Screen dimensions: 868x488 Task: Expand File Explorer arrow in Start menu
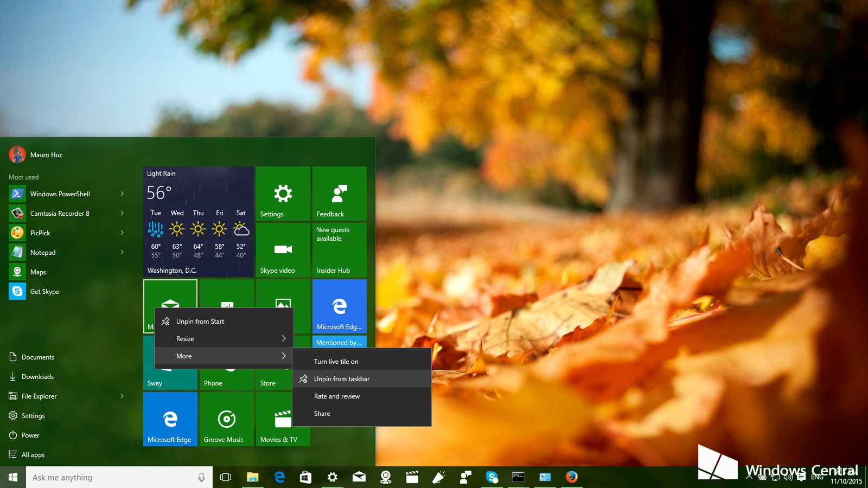(122, 396)
